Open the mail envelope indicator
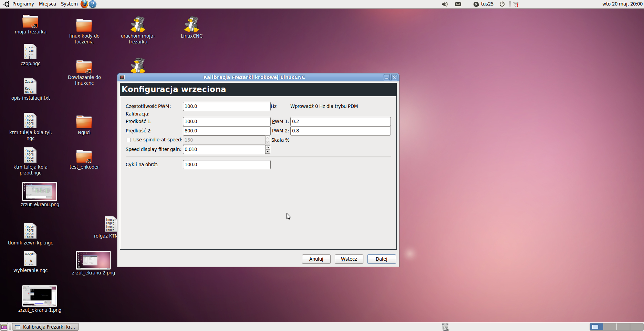 [x=458, y=4]
